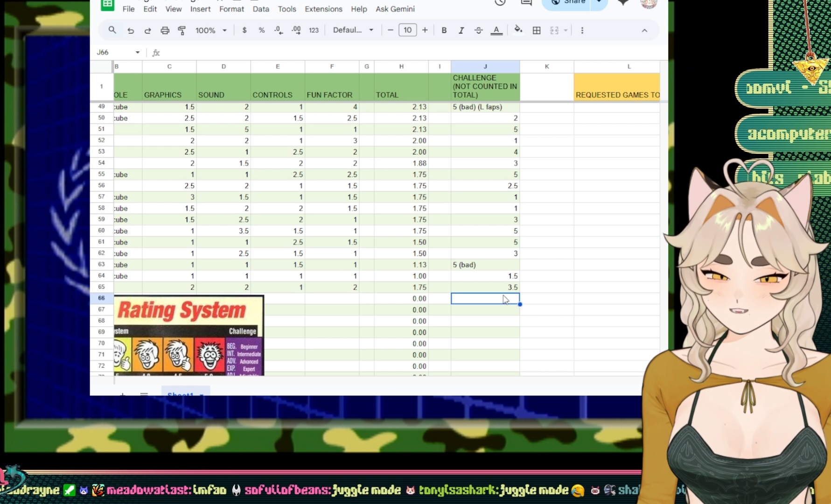Screen dimensions: 831x504
Task: Toggle strikethrough formatting
Action: pyautogui.click(x=478, y=30)
